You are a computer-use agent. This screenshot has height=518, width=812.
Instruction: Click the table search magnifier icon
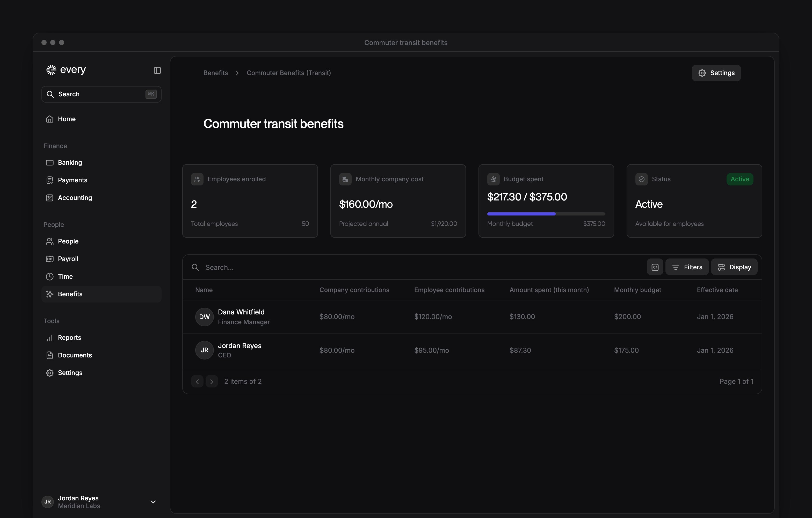tap(195, 268)
